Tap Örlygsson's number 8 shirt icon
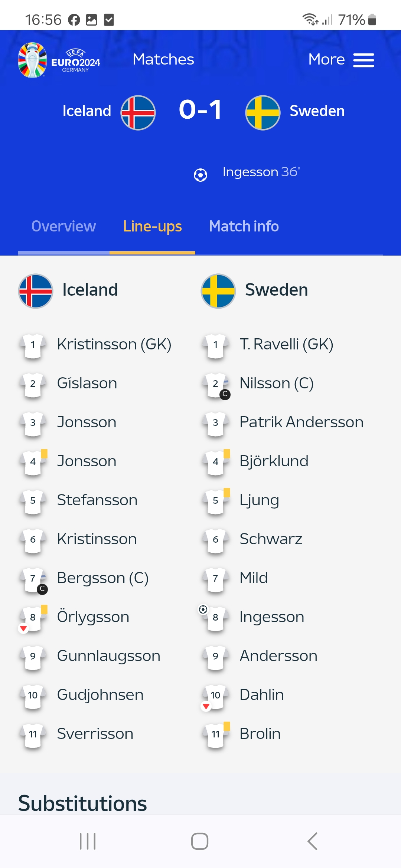401x868 pixels. click(x=33, y=619)
